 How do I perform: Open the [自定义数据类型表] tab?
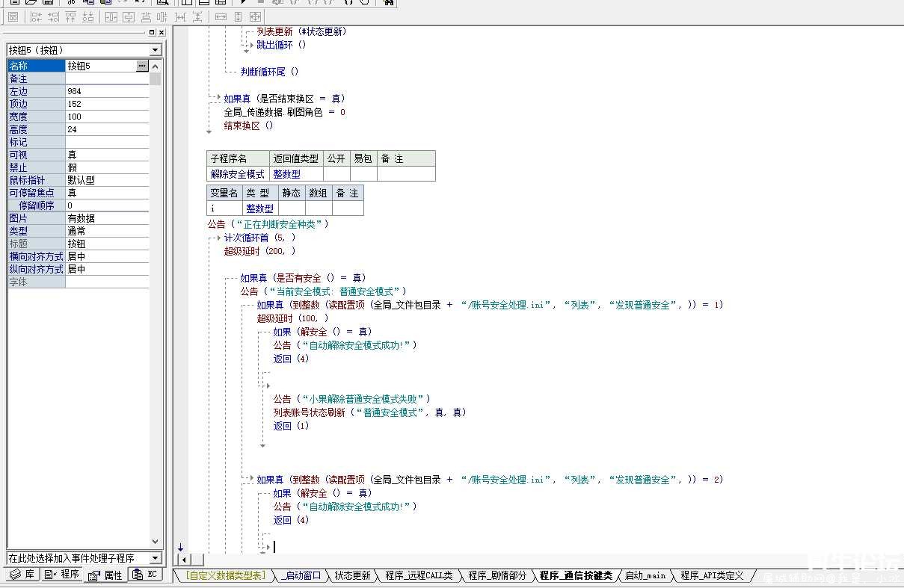(225, 575)
